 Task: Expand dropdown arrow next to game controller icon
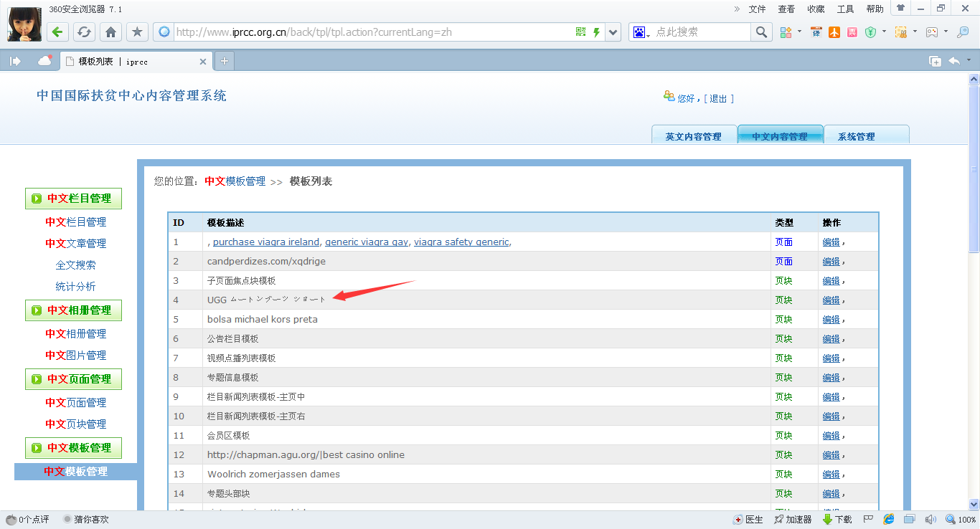pos(946,32)
